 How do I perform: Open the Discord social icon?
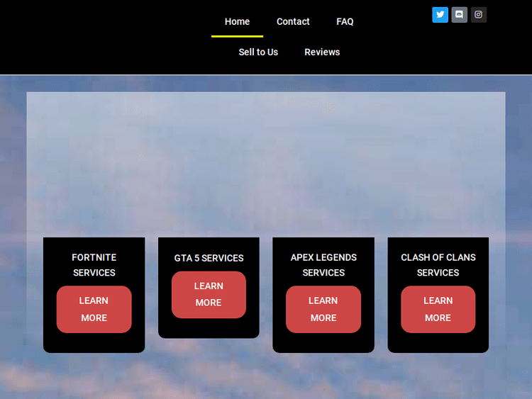click(x=459, y=15)
